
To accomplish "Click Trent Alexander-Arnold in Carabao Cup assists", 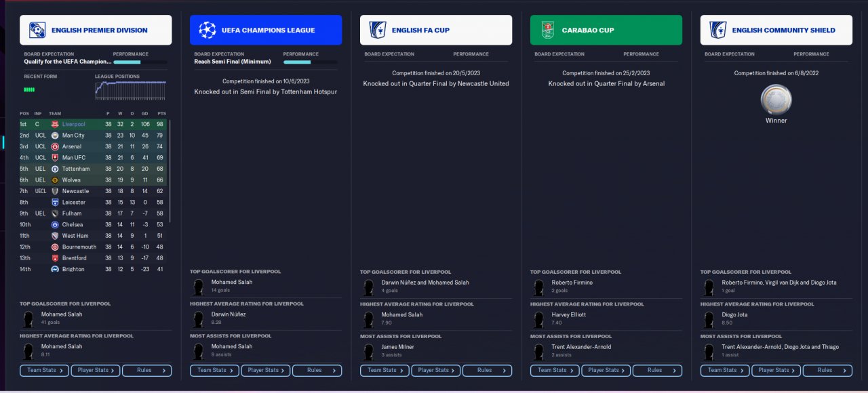I will 581,347.
